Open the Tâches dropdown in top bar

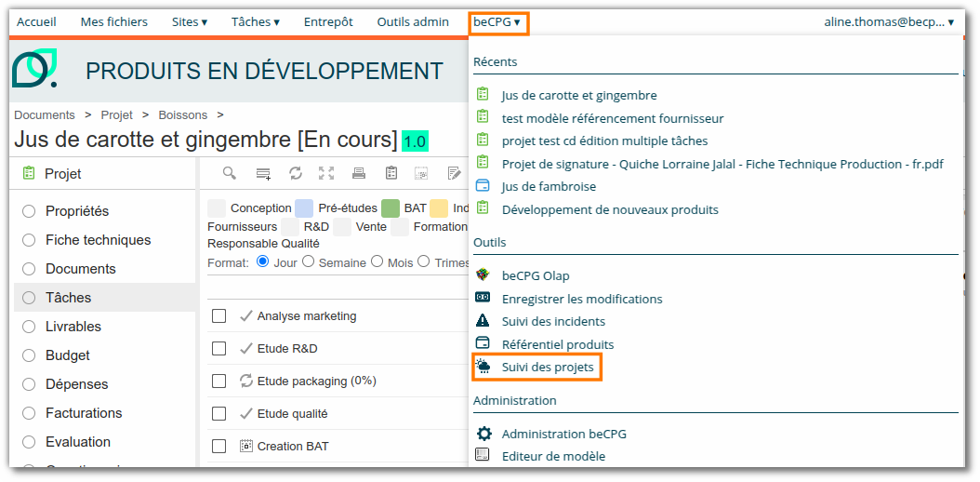pos(256,22)
